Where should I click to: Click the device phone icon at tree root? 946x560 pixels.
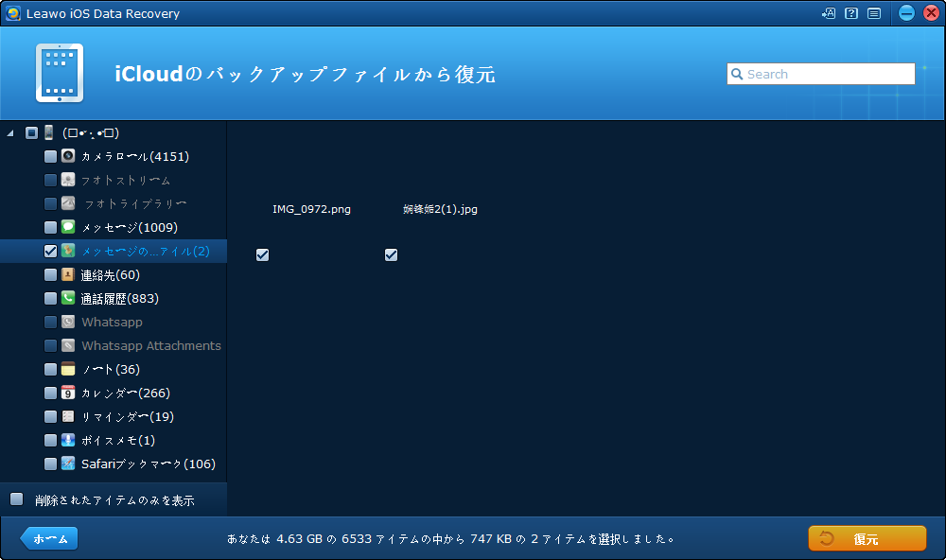click(49, 132)
